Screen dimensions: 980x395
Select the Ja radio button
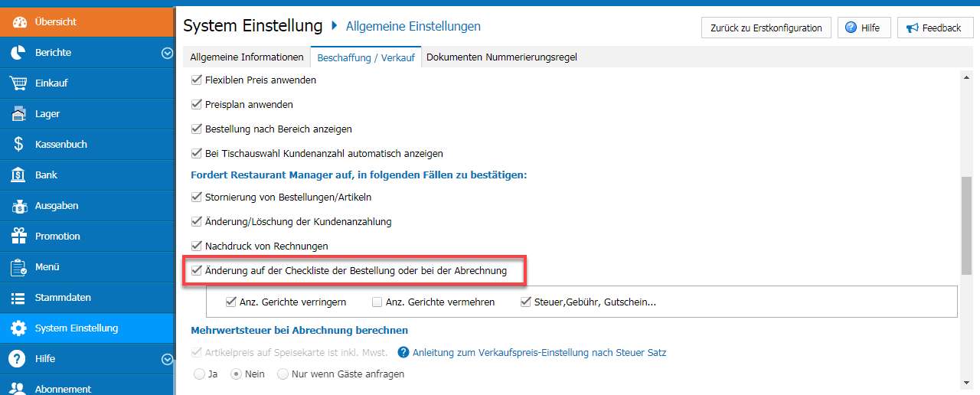pyautogui.click(x=200, y=374)
